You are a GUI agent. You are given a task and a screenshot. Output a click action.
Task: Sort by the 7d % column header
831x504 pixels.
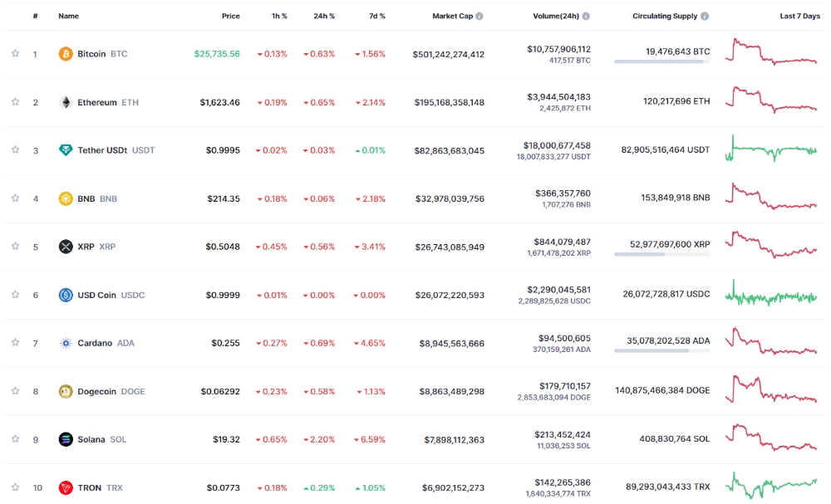(376, 16)
